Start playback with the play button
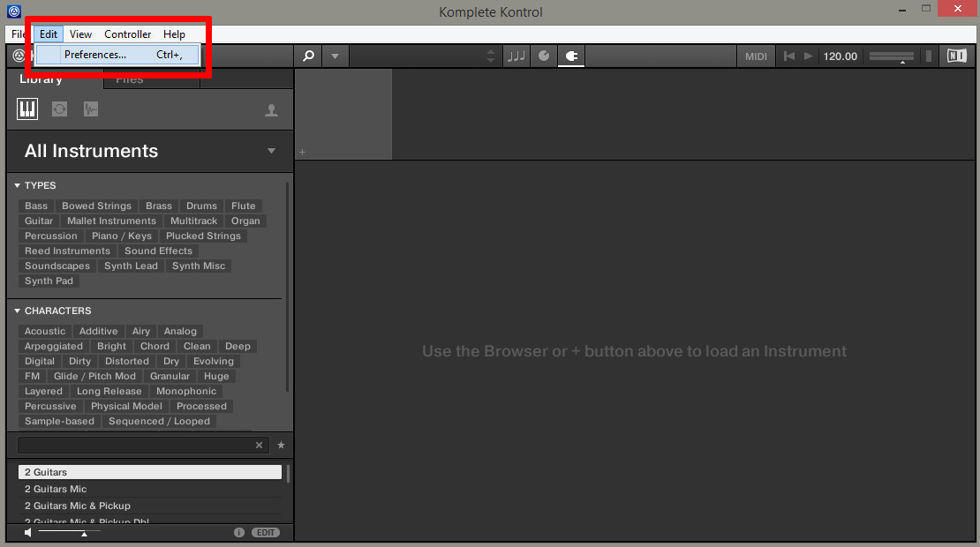Image resolution: width=980 pixels, height=547 pixels. (808, 56)
